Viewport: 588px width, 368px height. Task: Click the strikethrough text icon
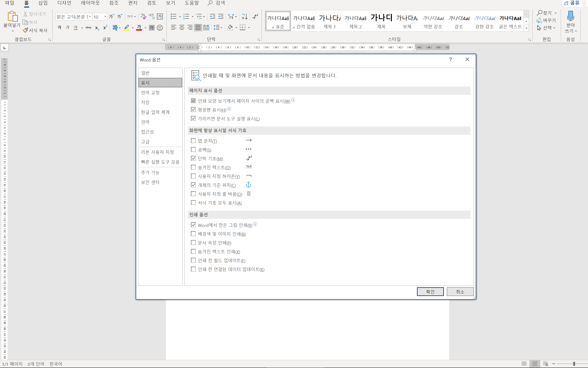click(x=88, y=27)
